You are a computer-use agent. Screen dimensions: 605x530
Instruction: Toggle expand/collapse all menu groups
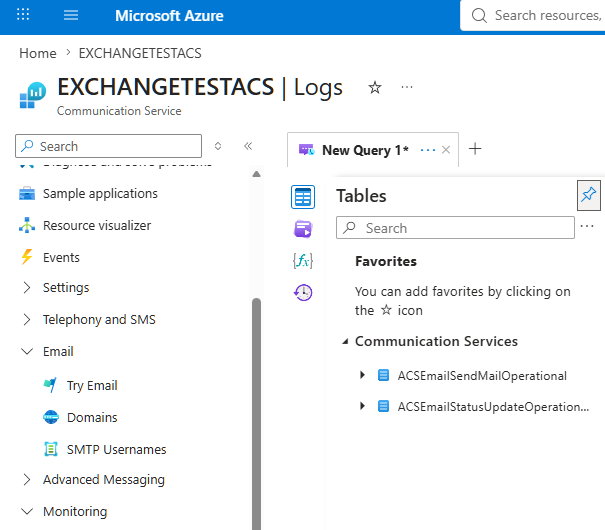coord(218,146)
